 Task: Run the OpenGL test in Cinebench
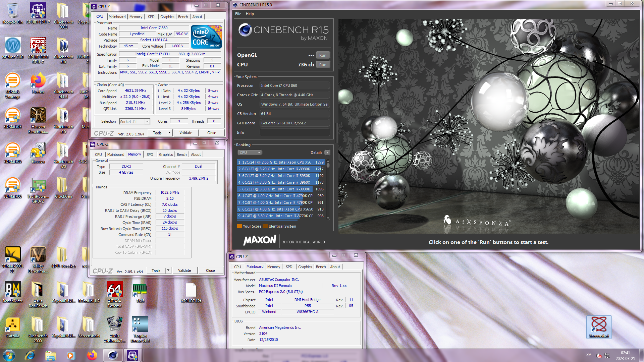(x=323, y=55)
